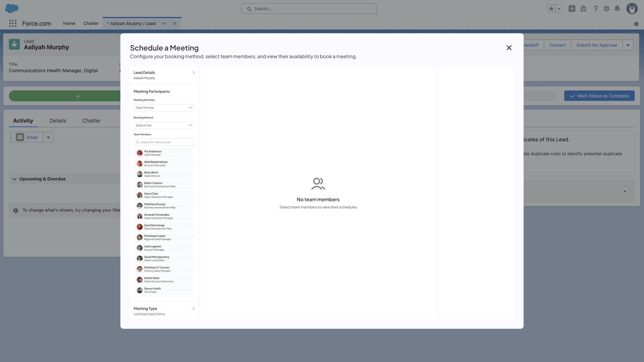Select team member Zara Flemmings
Screen dimensions: 644x362
(164, 227)
